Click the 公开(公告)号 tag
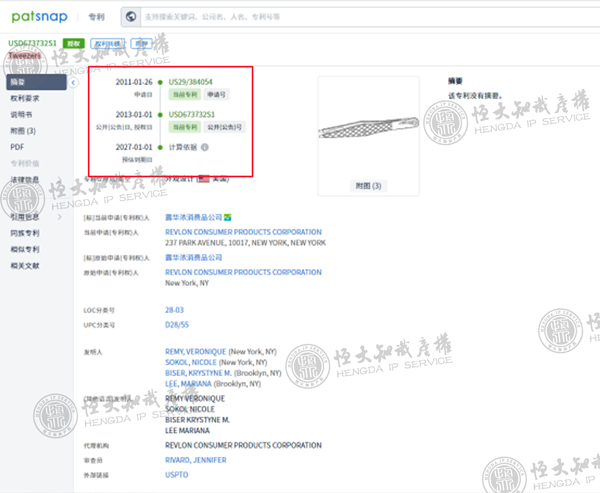This screenshot has height=493, width=600. [225, 127]
